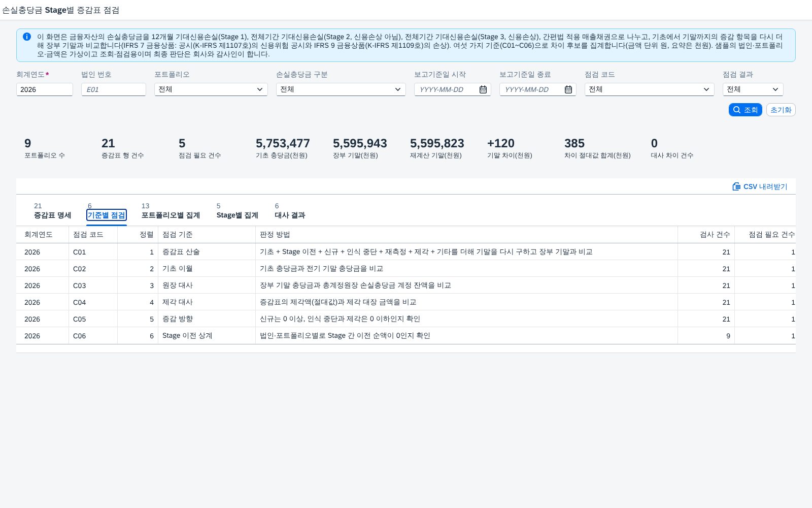Open the 포트폴리오별 집계 tab

pyautogui.click(x=171, y=211)
